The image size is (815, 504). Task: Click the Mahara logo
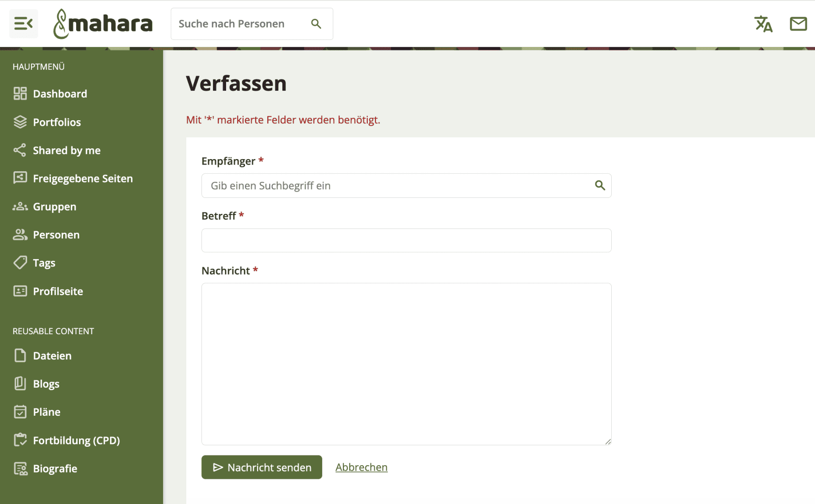point(103,24)
